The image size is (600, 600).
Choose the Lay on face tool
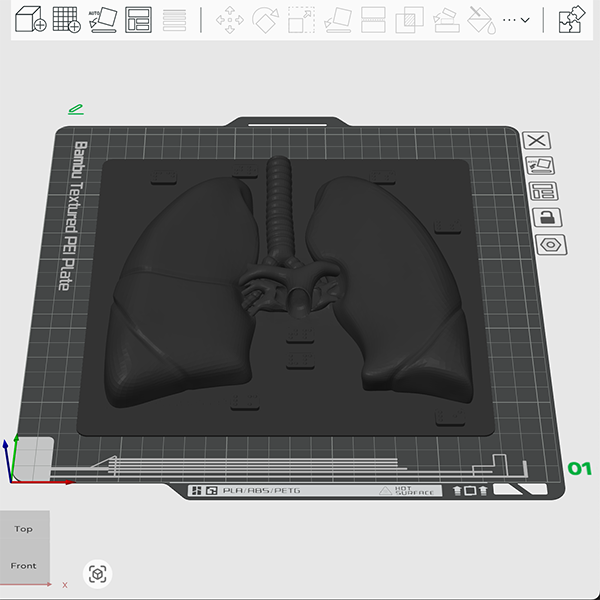(337, 19)
